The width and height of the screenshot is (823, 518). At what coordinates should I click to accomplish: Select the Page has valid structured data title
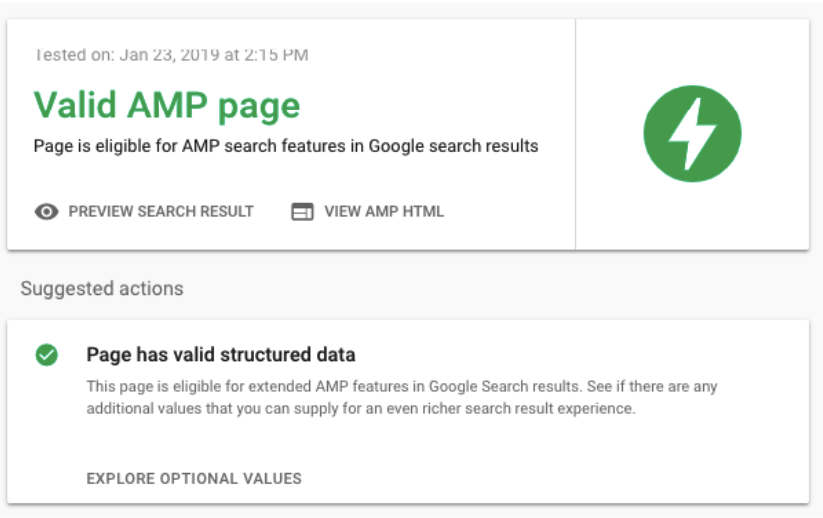tap(221, 355)
